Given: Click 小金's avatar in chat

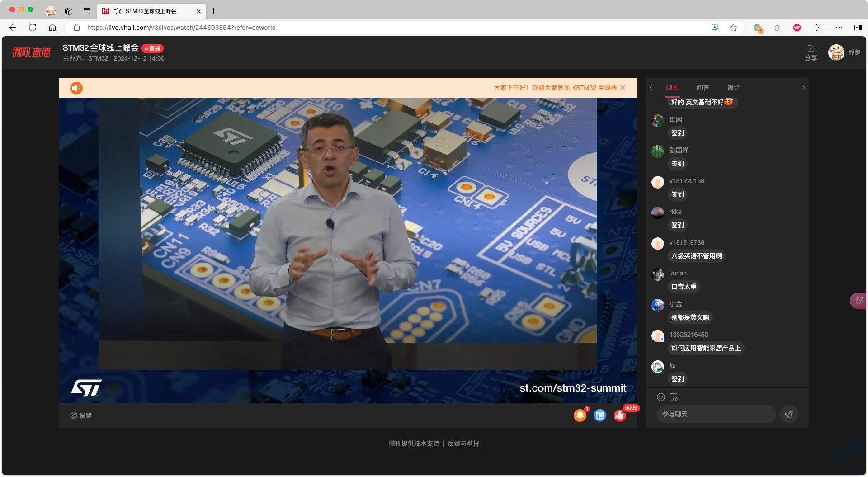Looking at the screenshot, I should pos(658,305).
